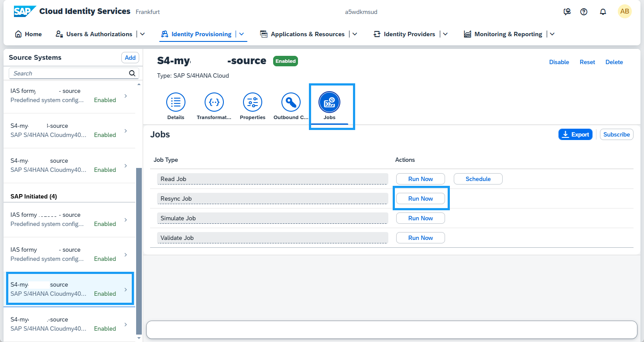Reset the source system
The width and height of the screenshot is (644, 342).
coord(587,62)
